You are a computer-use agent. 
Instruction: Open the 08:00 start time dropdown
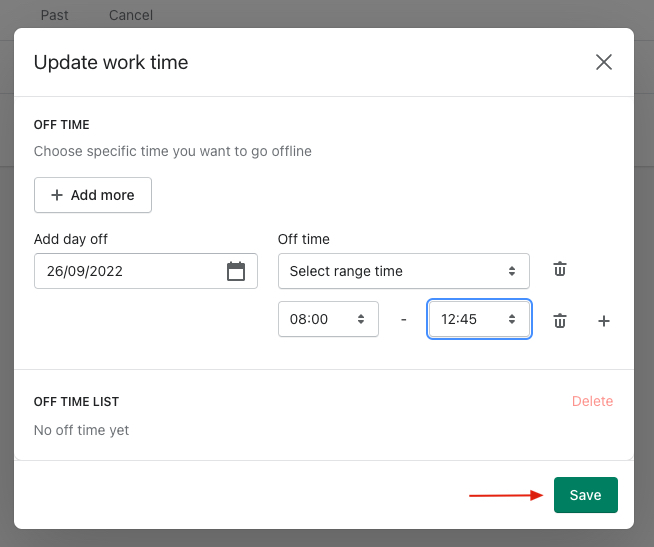[328, 320]
